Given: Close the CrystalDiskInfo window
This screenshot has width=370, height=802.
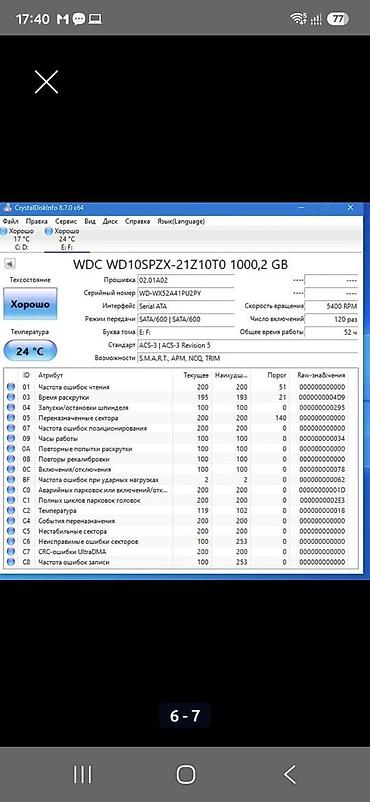Looking at the screenshot, I should pos(351,208).
